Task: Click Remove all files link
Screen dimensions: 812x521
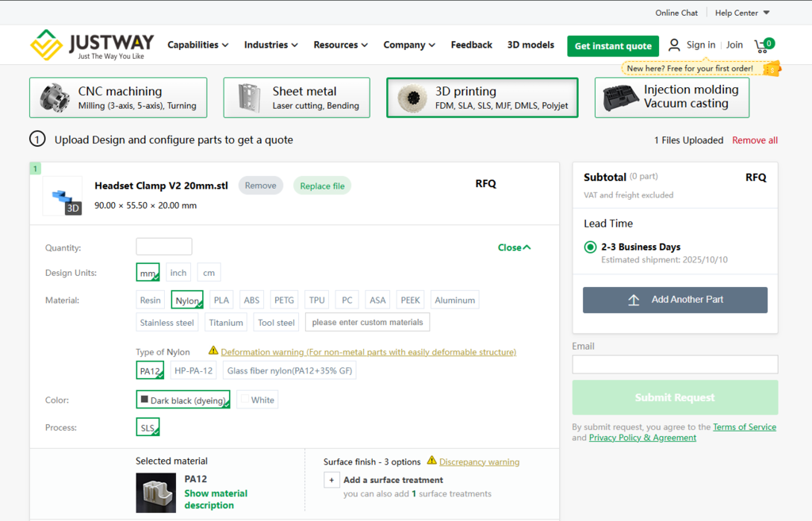Action: (755, 140)
